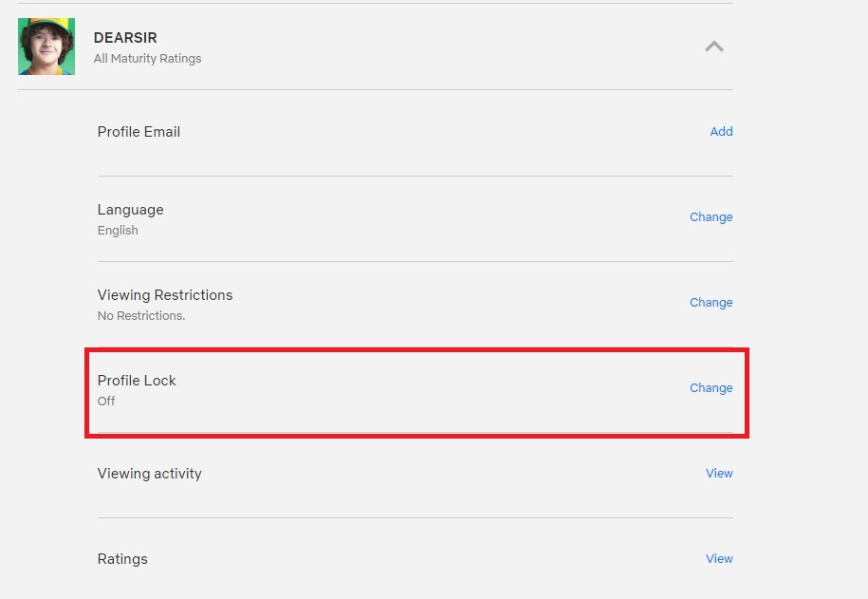The image size is (868, 599).
Task: Click the DEARSIR profile name
Action: [125, 38]
